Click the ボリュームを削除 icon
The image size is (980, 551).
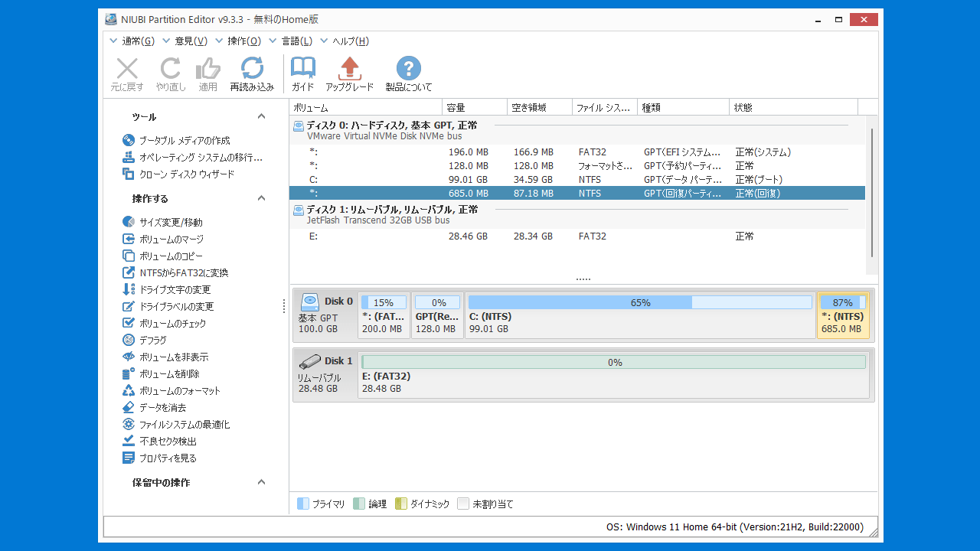pos(129,373)
